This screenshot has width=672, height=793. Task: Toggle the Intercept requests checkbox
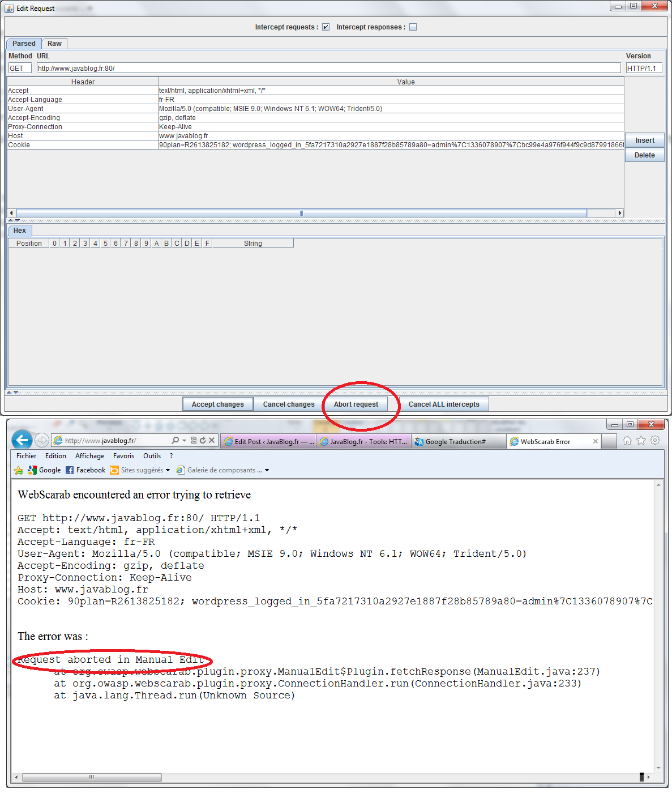click(326, 27)
